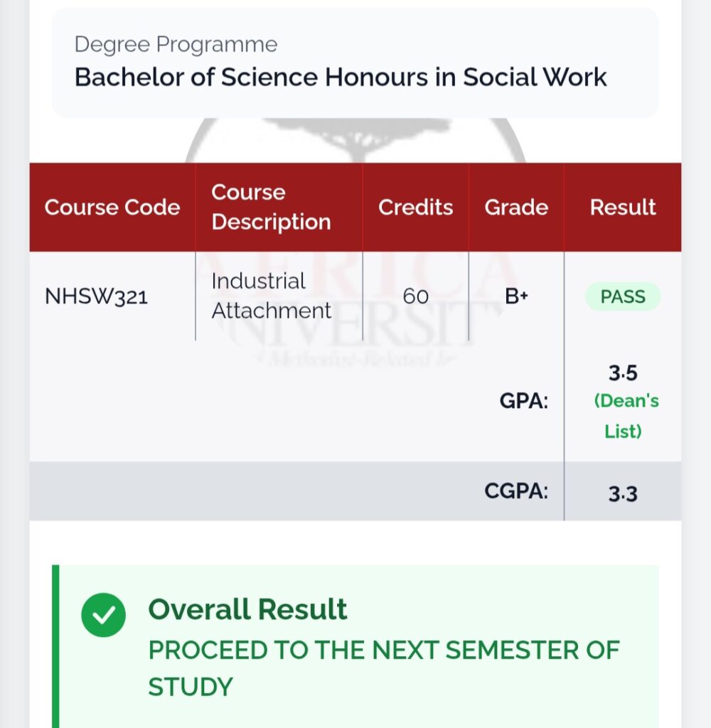Select the 60 credits value

pyautogui.click(x=416, y=296)
